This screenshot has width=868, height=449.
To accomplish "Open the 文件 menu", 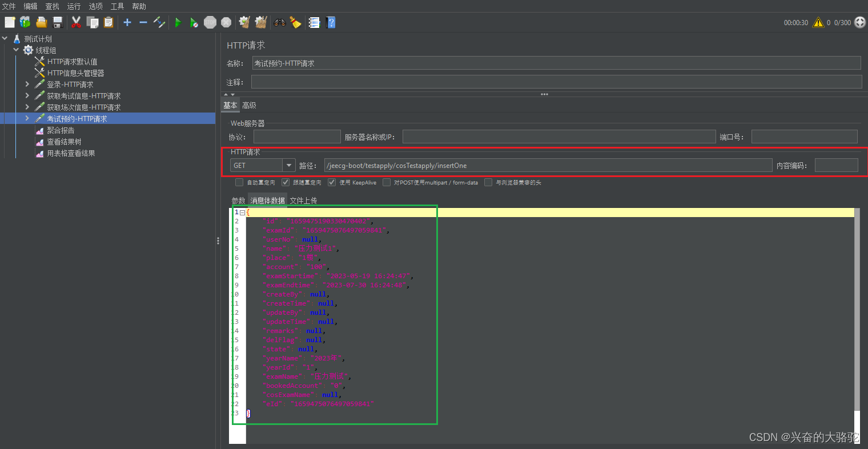I will click(9, 6).
